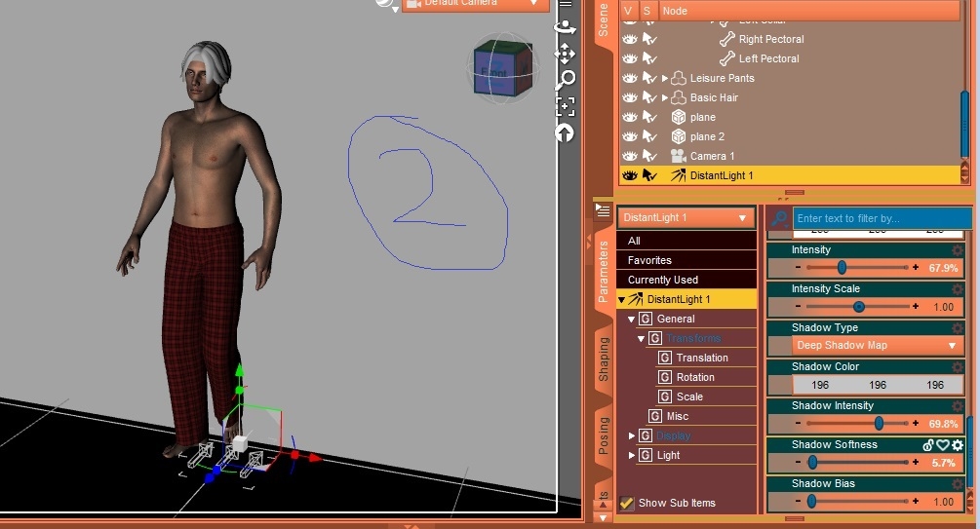Click the selectable arrow for Basic Hair
Screen dimensions: 980x529
pos(650,97)
